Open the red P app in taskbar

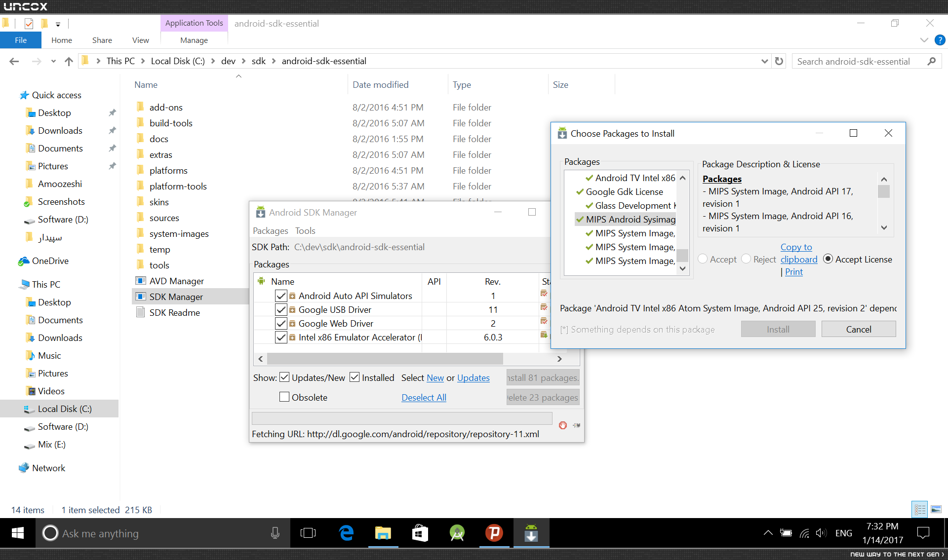(494, 533)
